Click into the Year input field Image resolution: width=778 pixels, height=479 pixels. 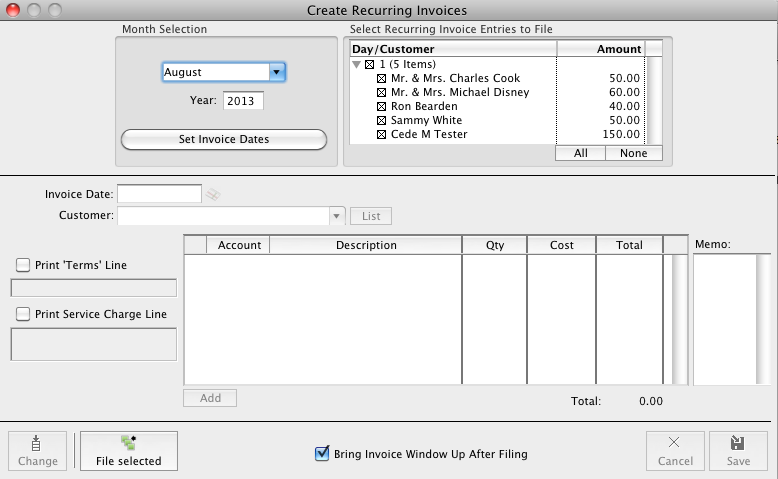point(243,100)
